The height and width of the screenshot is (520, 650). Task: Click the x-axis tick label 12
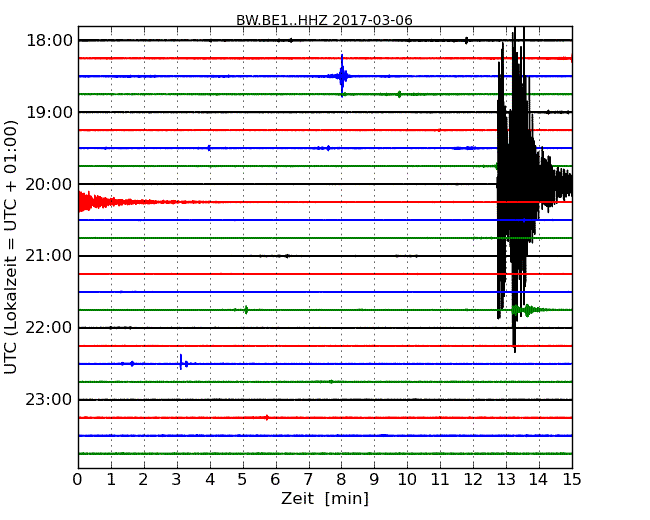pos(473,480)
